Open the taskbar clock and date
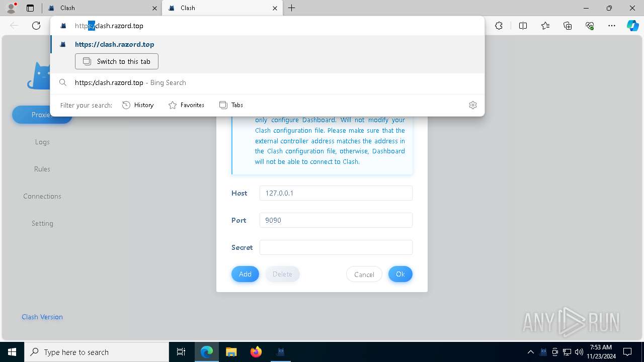The height and width of the screenshot is (362, 644). click(601, 352)
